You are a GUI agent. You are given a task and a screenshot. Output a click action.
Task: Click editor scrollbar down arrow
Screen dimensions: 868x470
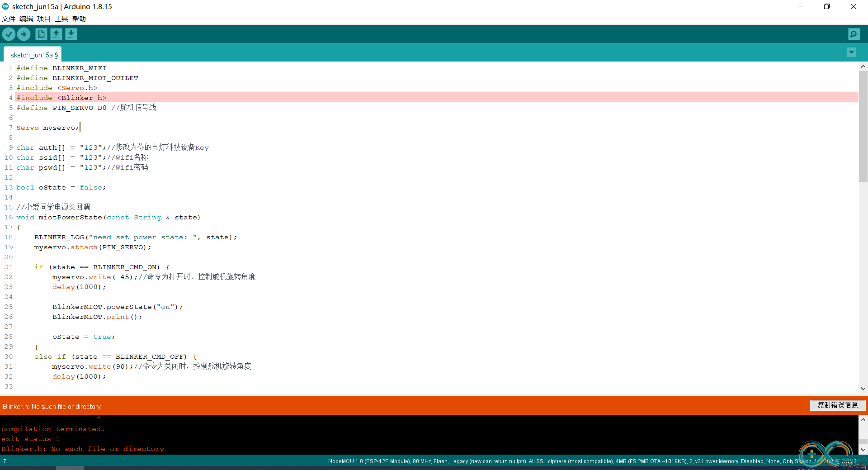(863, 388)
